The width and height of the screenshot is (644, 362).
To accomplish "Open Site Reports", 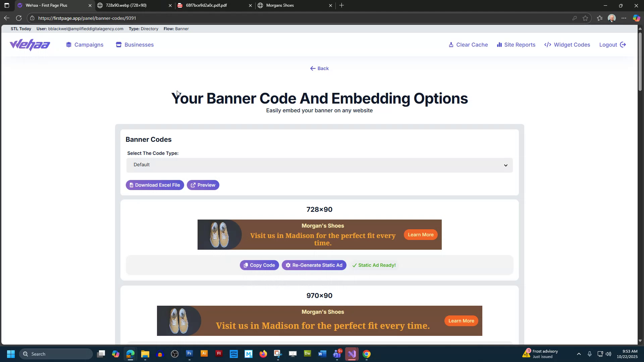I will tap(516, 45).
